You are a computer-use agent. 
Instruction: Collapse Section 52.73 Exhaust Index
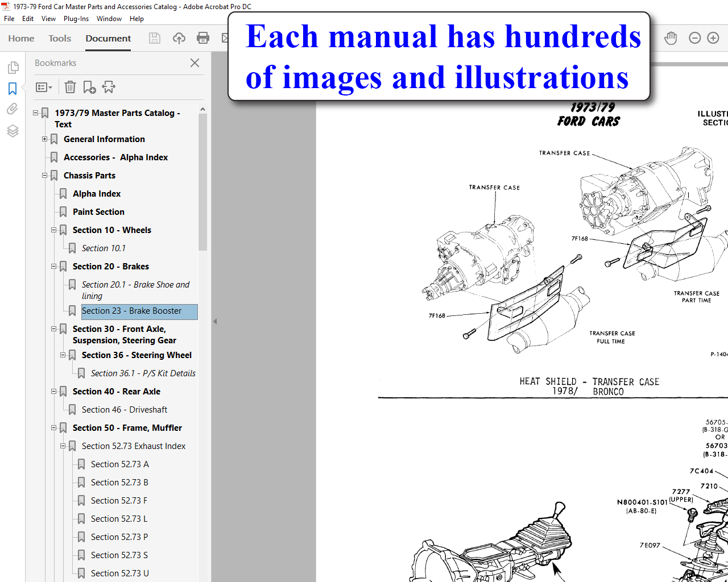tap(63, 446)
